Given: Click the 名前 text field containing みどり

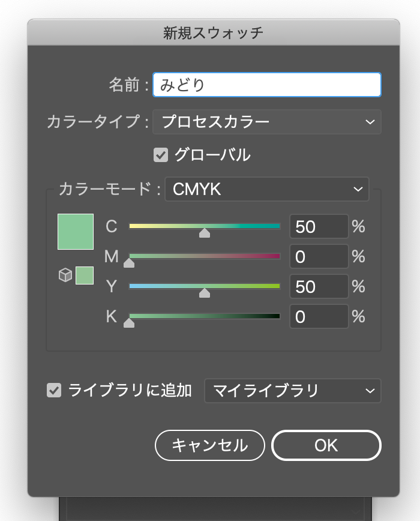Looking at the screenshot, I should 267,85.
